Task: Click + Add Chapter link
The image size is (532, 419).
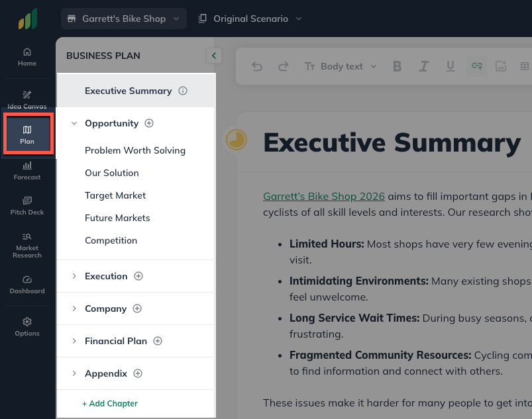Action: point(110,403)
